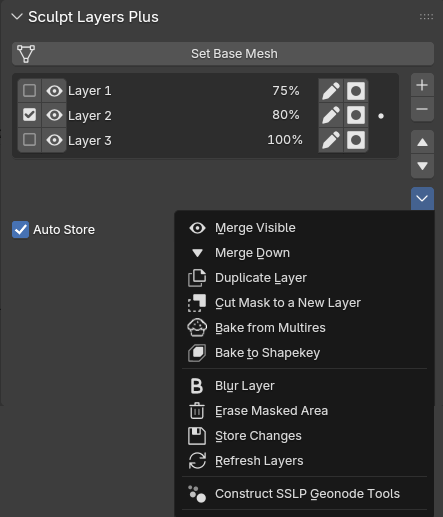Tick the Layer 1 checkbox
The width and height of the screenshot is (443, 517).
(x=29, y=90)
